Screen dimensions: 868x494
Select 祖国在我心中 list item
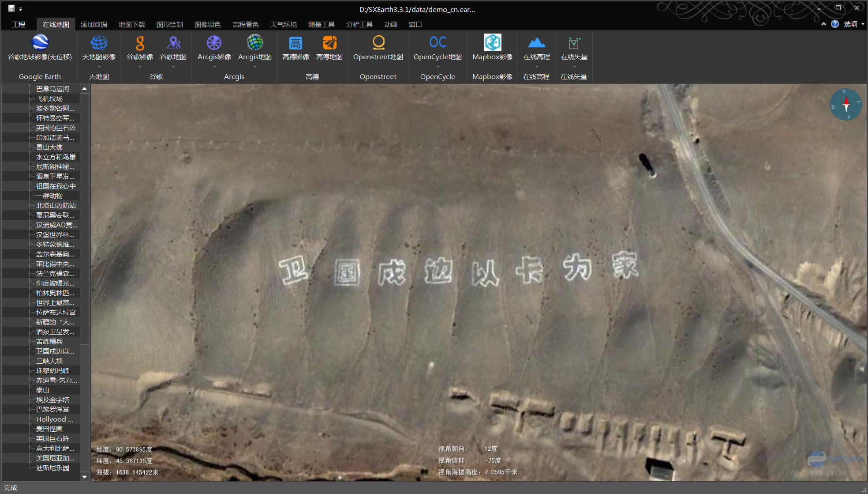(x=56, y=186)
